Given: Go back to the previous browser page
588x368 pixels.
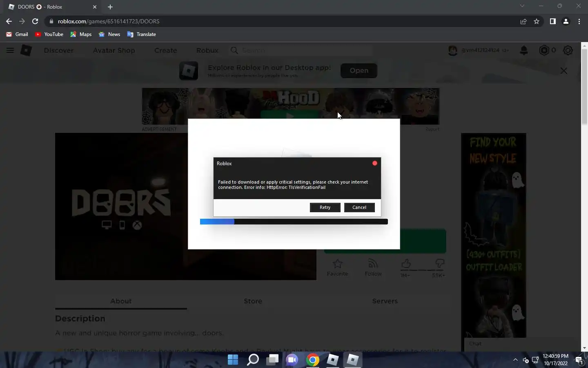Looking at the screenshot, I should pyautogui.click(x=9, y=21).
